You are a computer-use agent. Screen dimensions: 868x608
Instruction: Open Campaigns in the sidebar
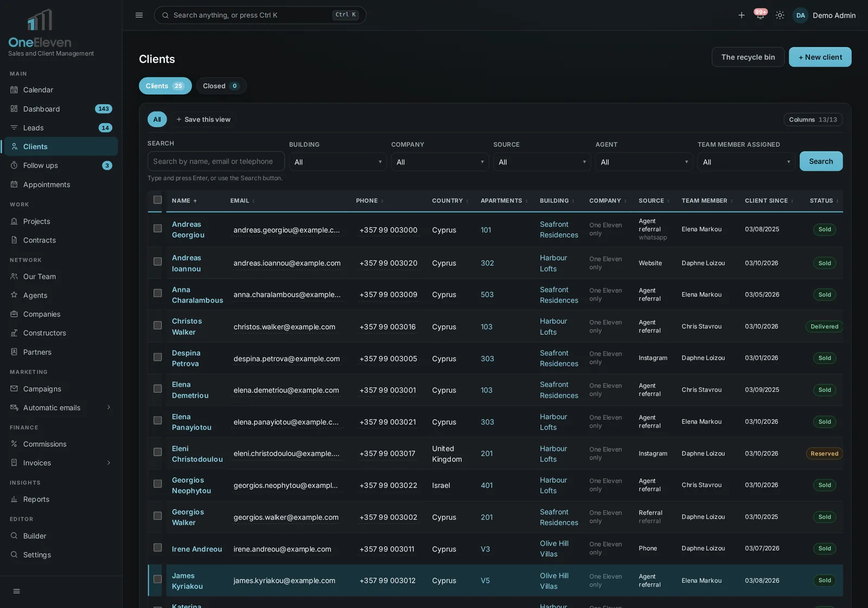[x=61, y=389]
